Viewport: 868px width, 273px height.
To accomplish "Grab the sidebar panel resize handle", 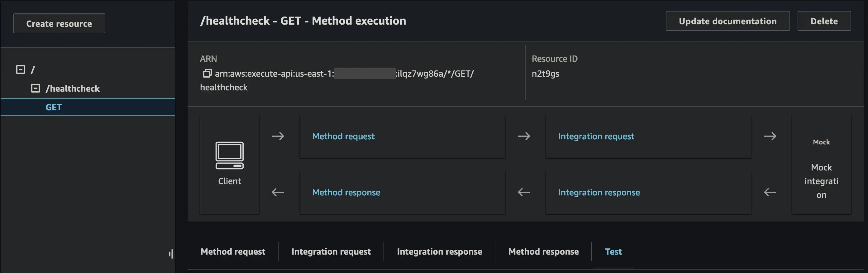I will tap(171, 254).
